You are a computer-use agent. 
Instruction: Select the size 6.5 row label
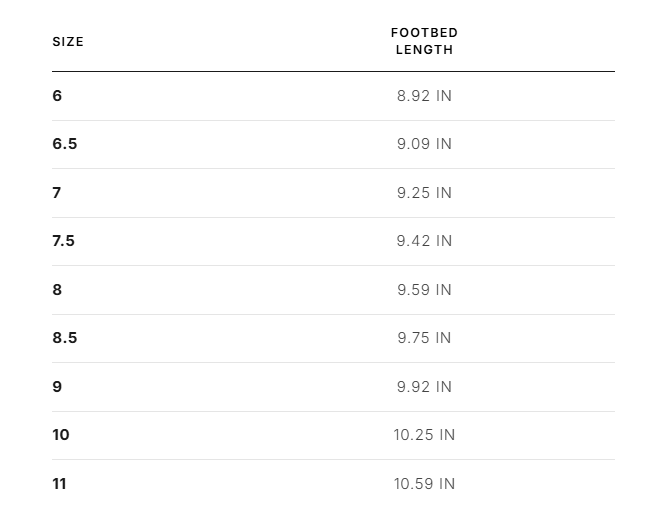65,144
